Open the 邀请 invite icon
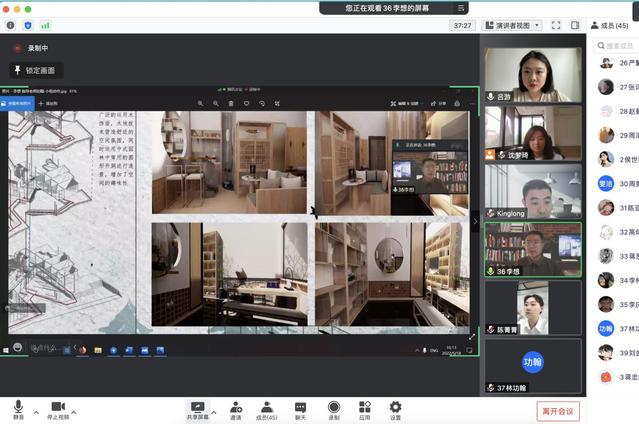Screen dimensions: 639x424 235,406
